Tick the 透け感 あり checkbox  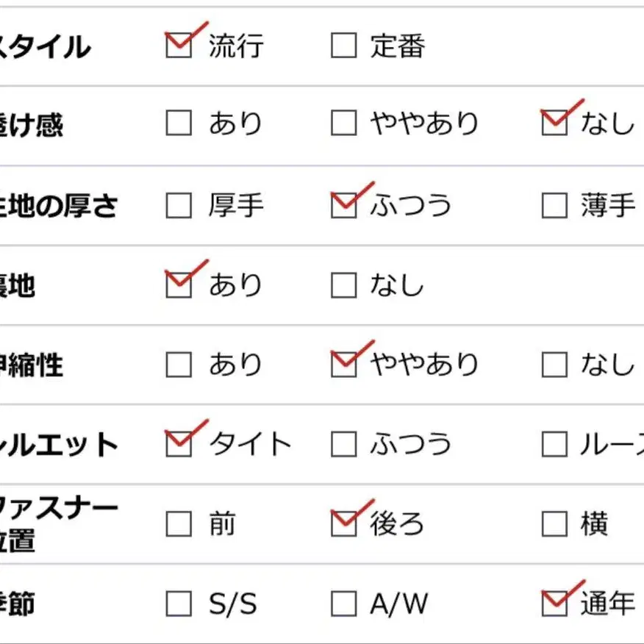(x=179, y=124)
